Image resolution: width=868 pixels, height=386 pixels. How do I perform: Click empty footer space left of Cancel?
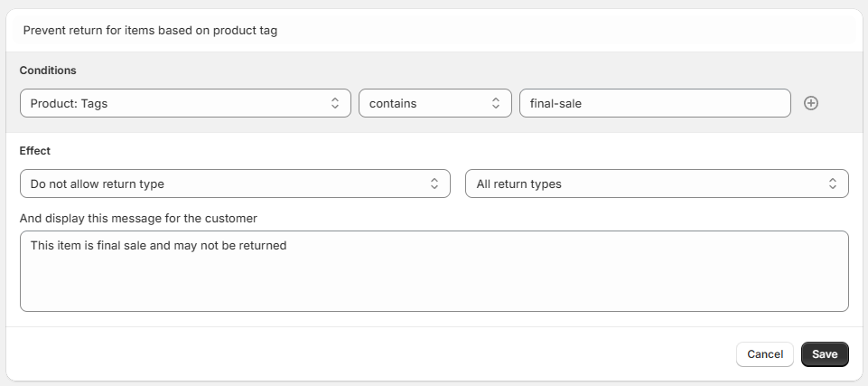click(361, 354)
